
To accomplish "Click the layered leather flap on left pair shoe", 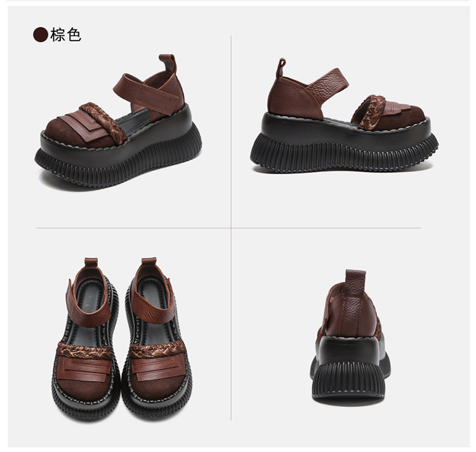I will (84, 370).
